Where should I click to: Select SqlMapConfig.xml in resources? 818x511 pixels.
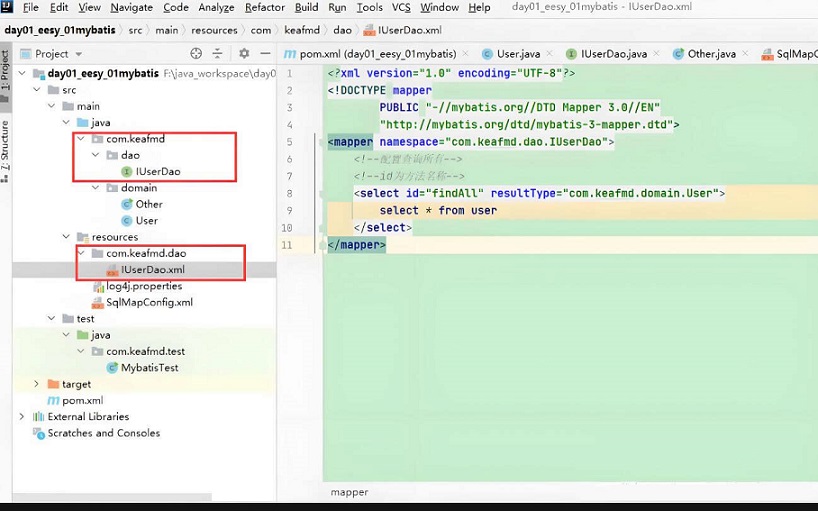click(149, 302)
